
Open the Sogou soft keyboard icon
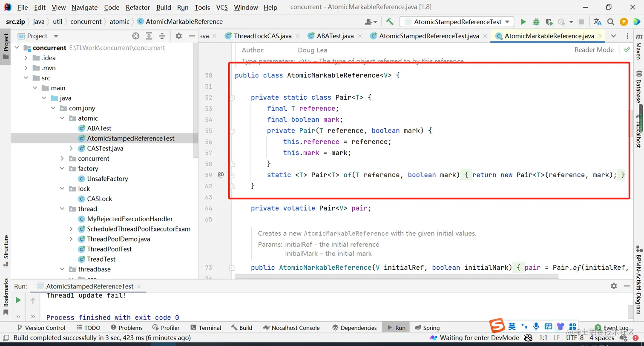click(549, 326)
